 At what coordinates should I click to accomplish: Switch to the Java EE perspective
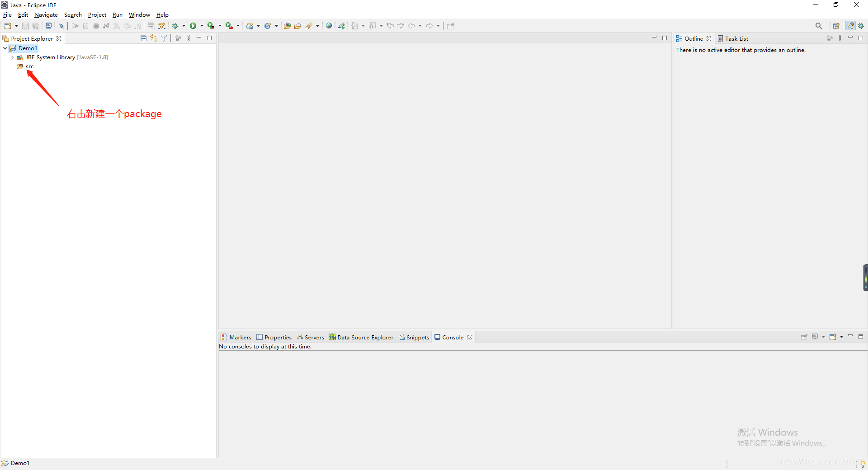pyautogui.click(x=851, y=26)
